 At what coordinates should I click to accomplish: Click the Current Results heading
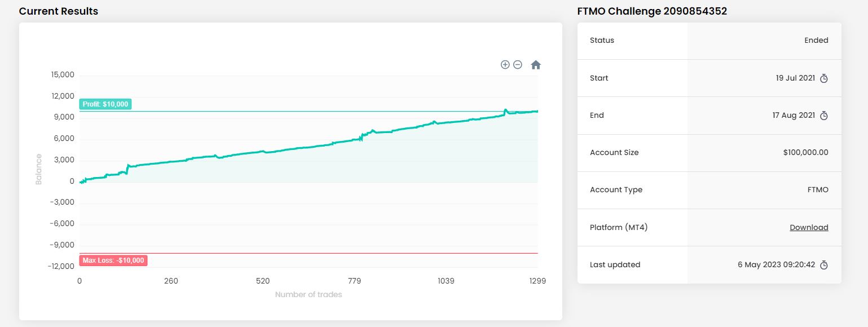click(59, 11)
